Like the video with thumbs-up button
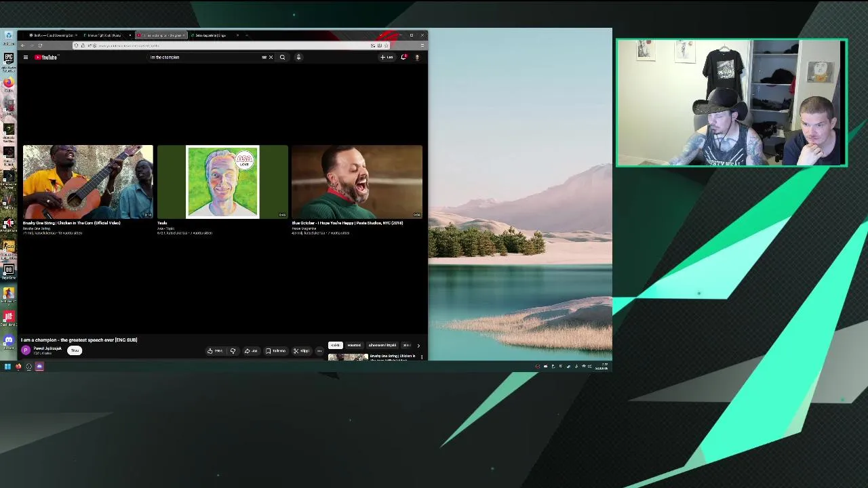Viewport: 868px width, 488px height. (x=216, y=351)
